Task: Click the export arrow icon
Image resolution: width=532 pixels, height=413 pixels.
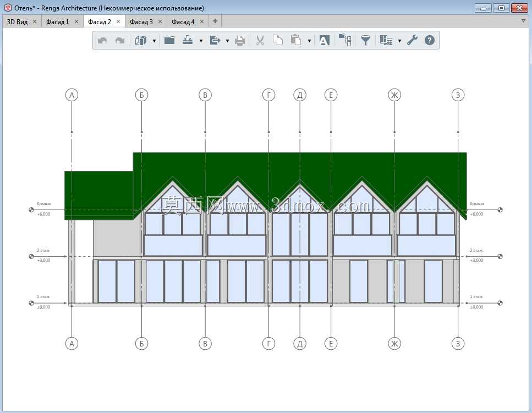Action: (x=215, y=40)
